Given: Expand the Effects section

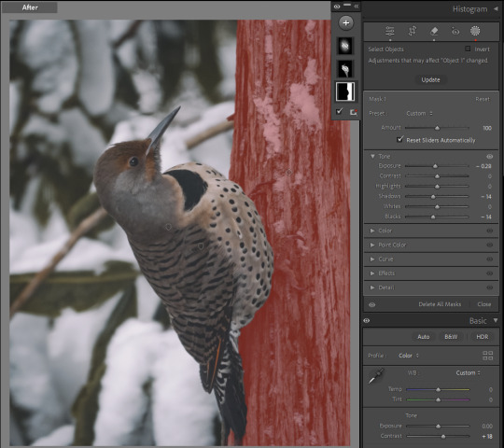Looking at the screenshot, I should click(372, 273).
